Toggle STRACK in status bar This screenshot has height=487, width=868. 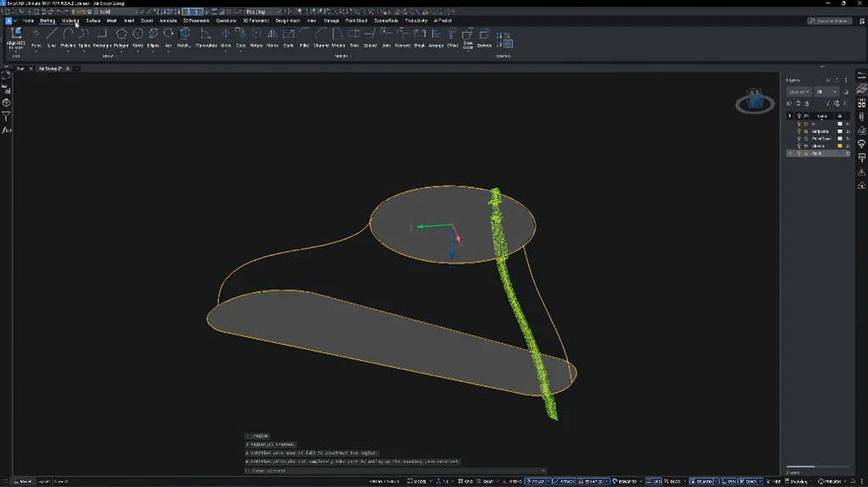[x=564, y=481]
